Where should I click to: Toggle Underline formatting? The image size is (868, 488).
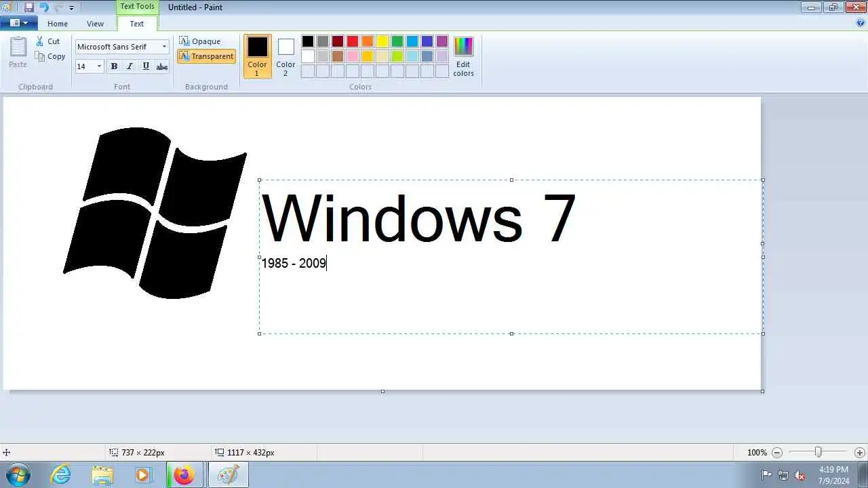[x=146, y=66]
